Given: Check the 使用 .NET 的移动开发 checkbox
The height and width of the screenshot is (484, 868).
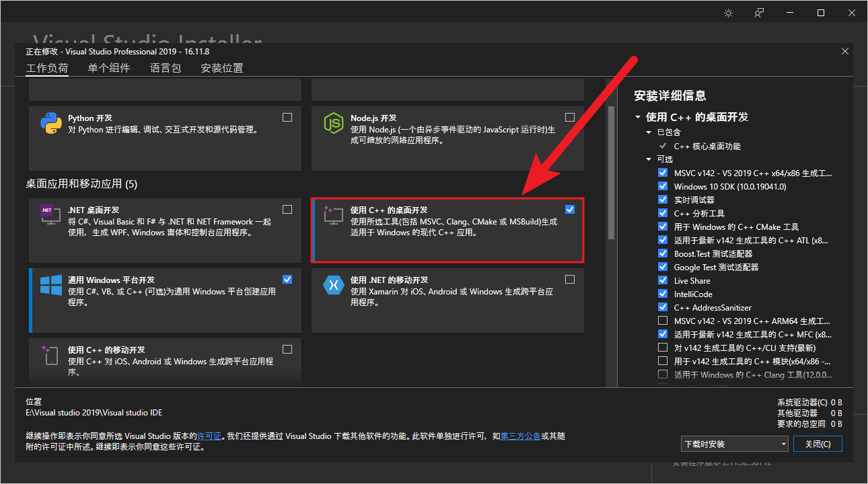Looking at the screenshot, I should pyautogui.click(x=570, y=279).
